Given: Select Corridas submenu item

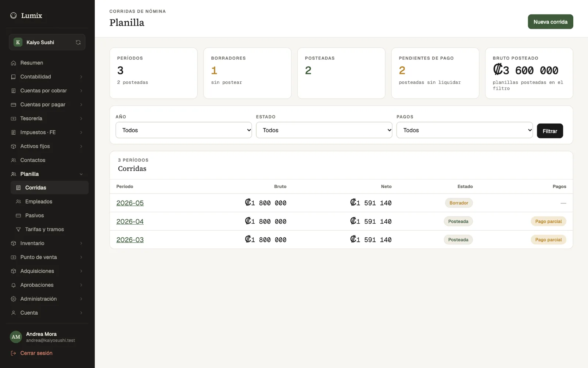Looking at the screenshot, I should coord(50,188).
